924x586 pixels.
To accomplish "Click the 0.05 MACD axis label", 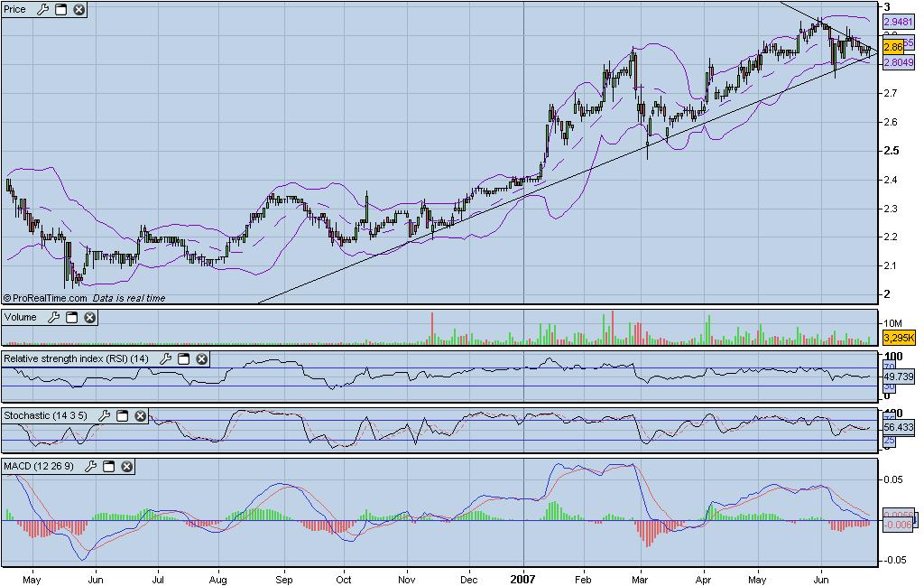I will pos(892,479).
